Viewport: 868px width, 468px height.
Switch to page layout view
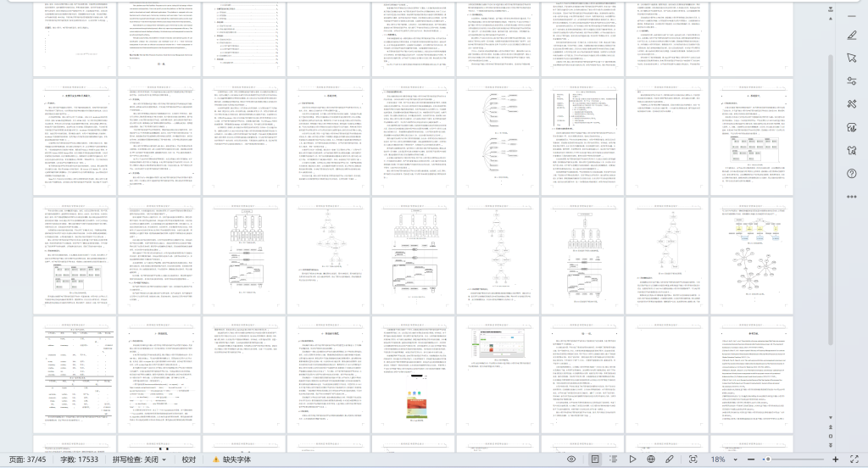(594, 460)
